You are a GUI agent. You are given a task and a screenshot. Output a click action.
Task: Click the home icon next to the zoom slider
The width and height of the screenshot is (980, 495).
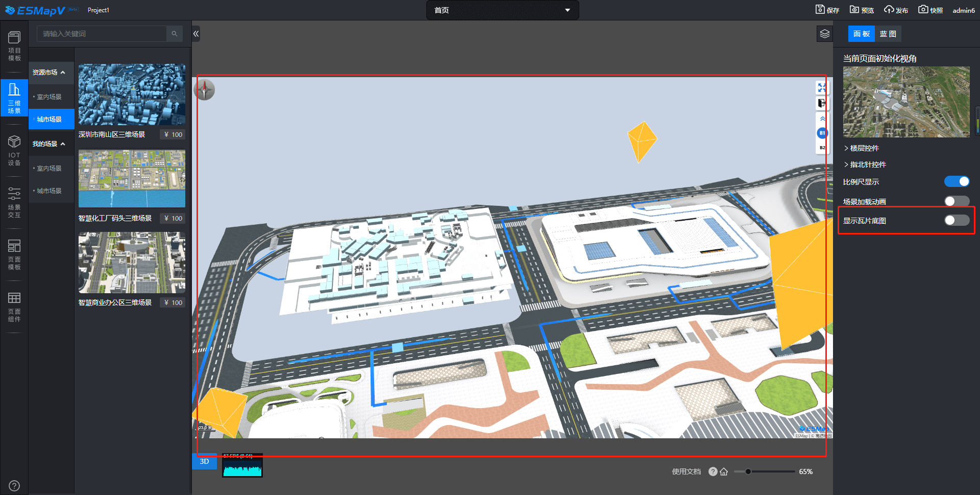[x=724, y=472]
